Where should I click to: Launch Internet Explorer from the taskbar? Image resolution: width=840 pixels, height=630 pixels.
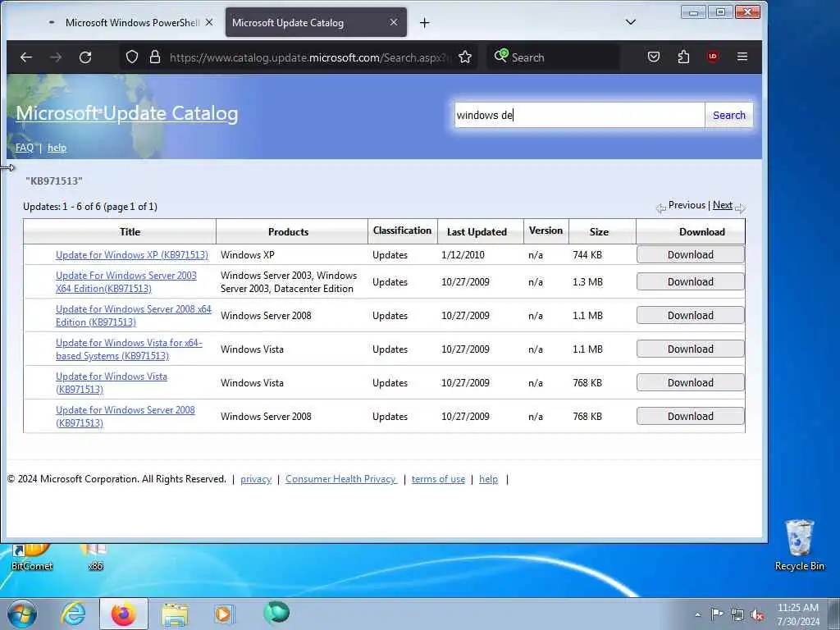pos(73,614)
